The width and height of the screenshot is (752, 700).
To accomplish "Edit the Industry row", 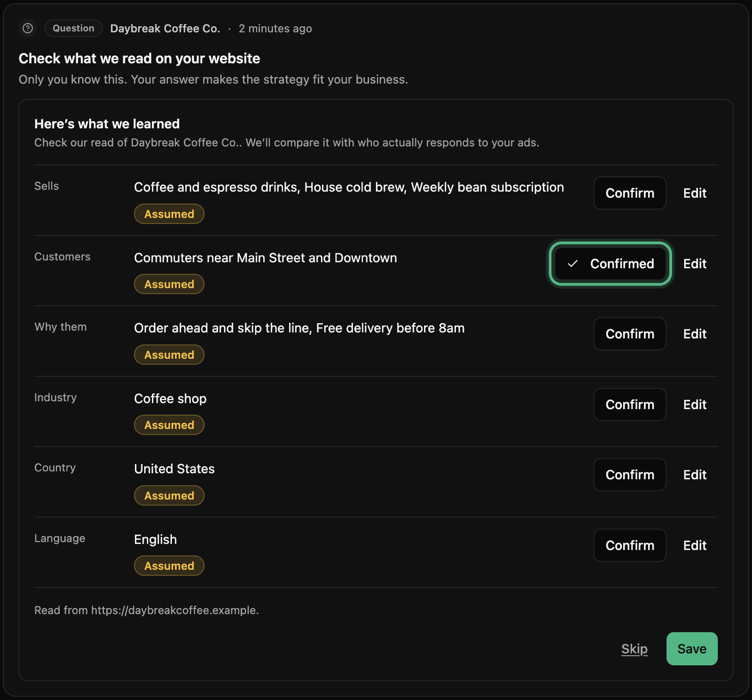I will click(x=695, y=404).
